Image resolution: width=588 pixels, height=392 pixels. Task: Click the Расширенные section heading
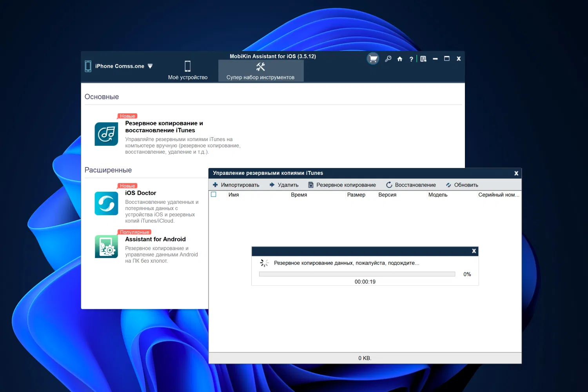(x=108, y=170)
